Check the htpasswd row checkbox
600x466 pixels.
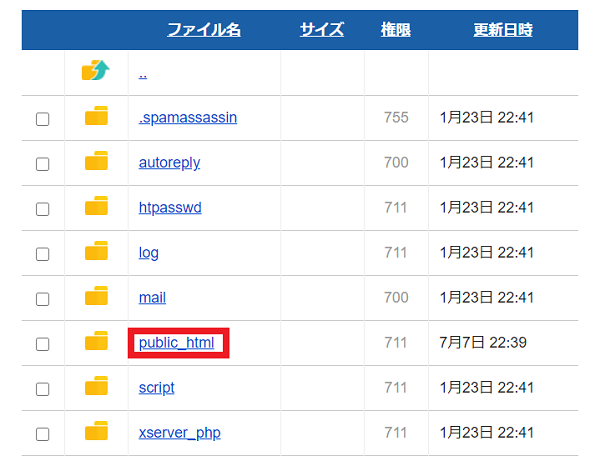tap(42, 209)
